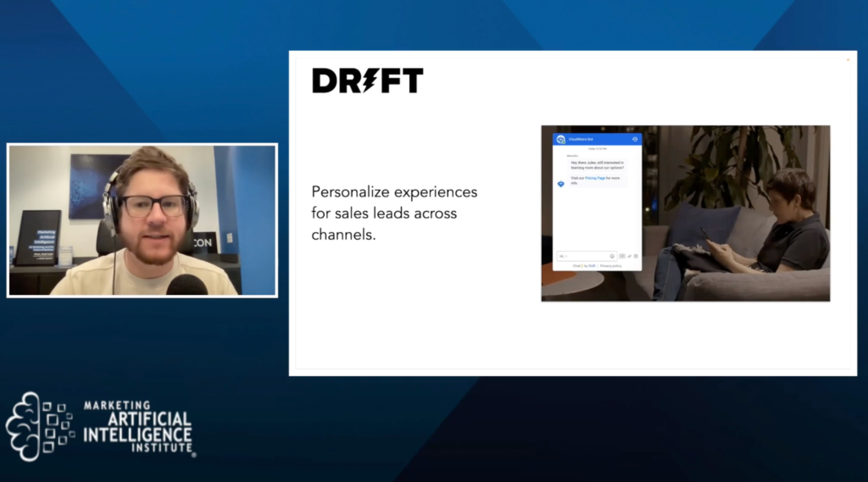The height and width of the screenshot is (482, 868).
Task: Open the Pricing Page link in chat
Action: pos(595,178)
